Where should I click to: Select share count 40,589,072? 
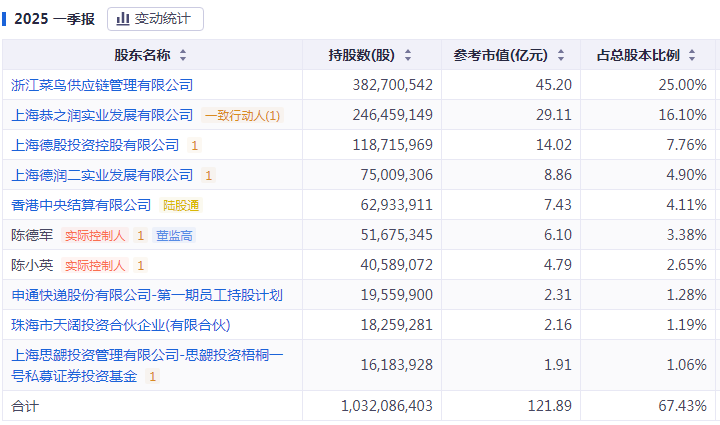pyautogui.click(x=397, y=265)
